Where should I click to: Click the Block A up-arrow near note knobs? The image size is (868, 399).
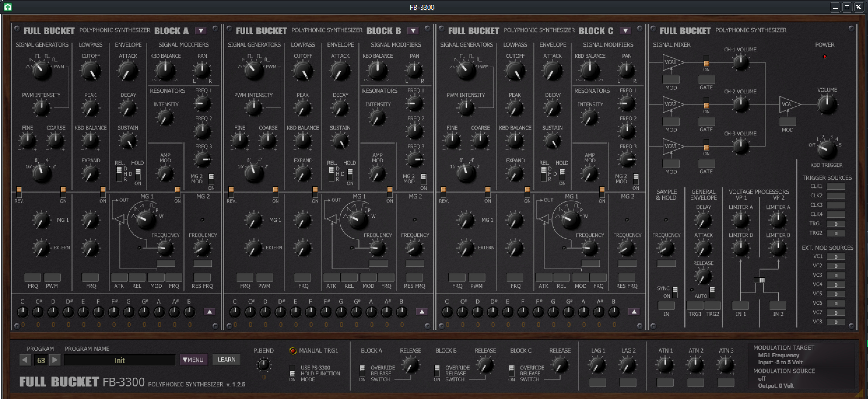pyautogui.click(x=209, y=312)
